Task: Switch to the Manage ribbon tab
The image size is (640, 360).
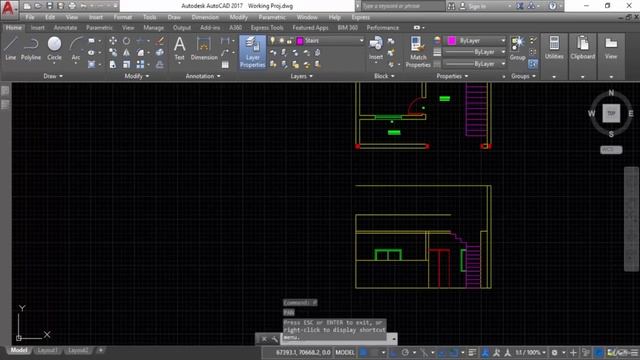Action: (153, 28)
